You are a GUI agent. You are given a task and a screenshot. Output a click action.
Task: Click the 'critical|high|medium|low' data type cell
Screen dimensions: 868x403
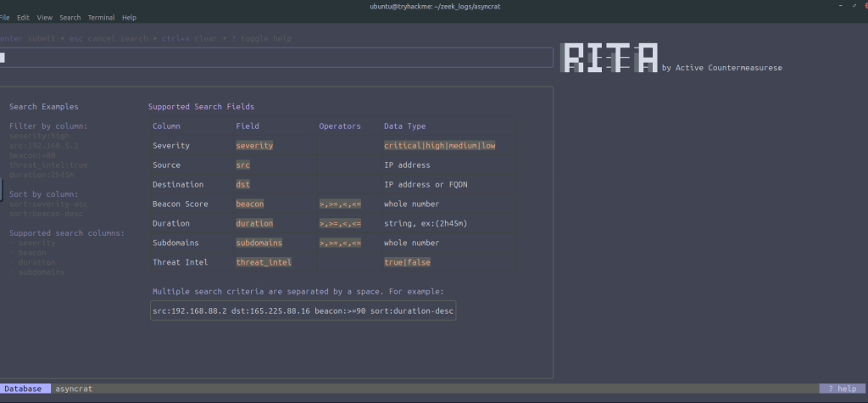pyautogui.click(x=440, y=146)
